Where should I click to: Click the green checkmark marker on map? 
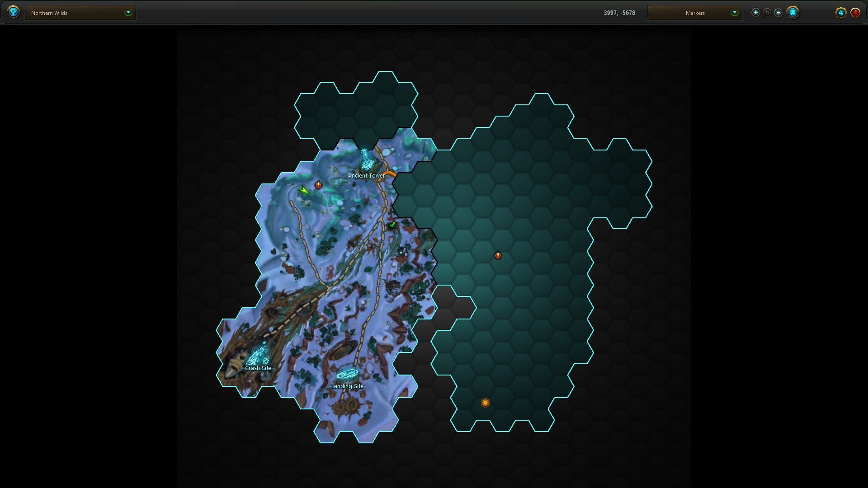(392, 224)
